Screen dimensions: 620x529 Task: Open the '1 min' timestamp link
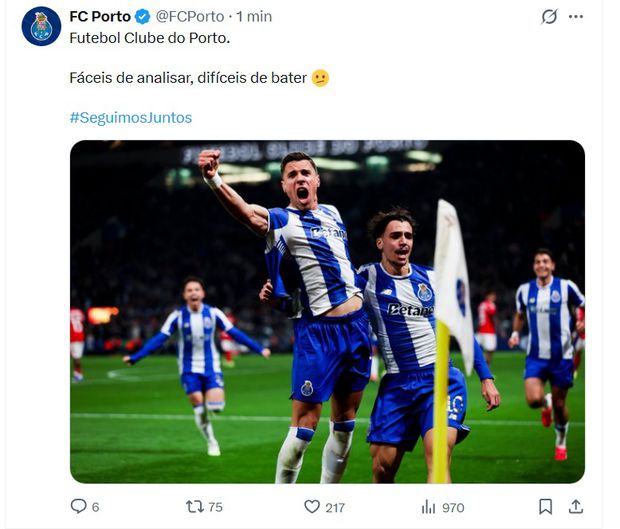(254, 17)
